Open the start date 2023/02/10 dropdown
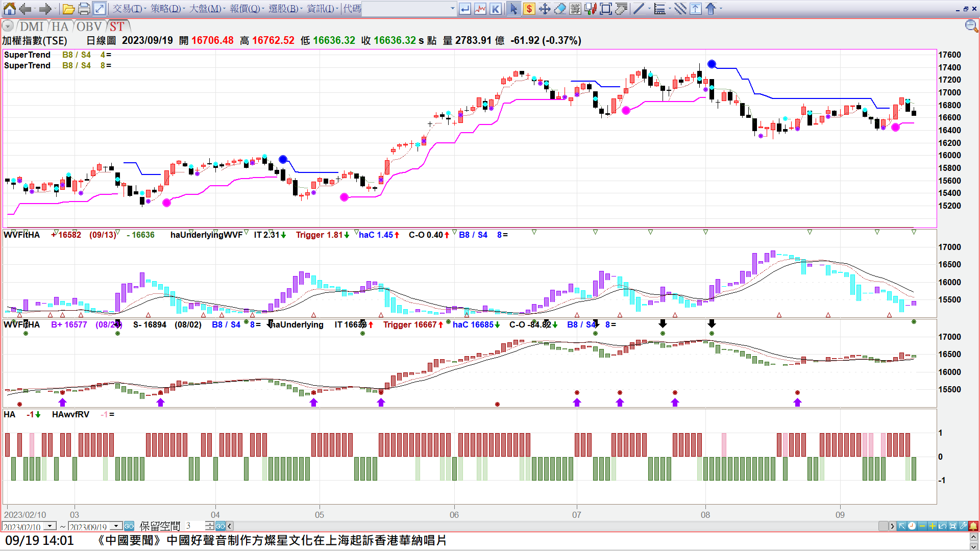980x551 pixels. pyautogui.click(x=50, y=526)
